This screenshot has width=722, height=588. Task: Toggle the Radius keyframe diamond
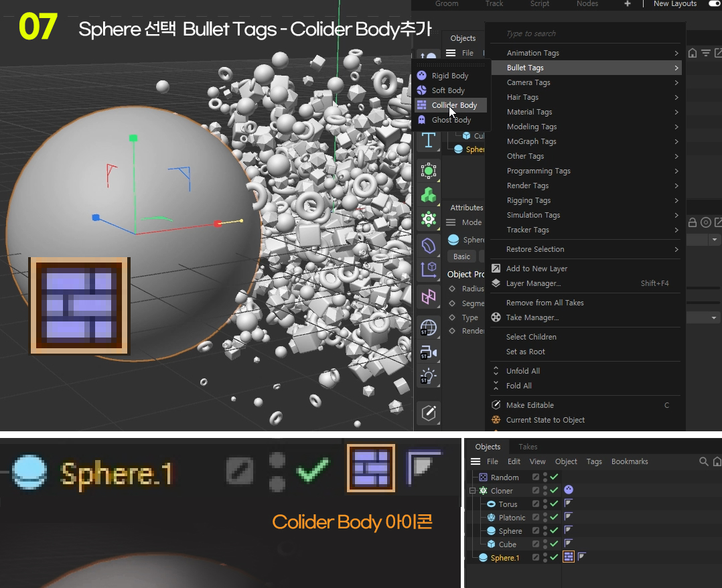click(452, 289)
